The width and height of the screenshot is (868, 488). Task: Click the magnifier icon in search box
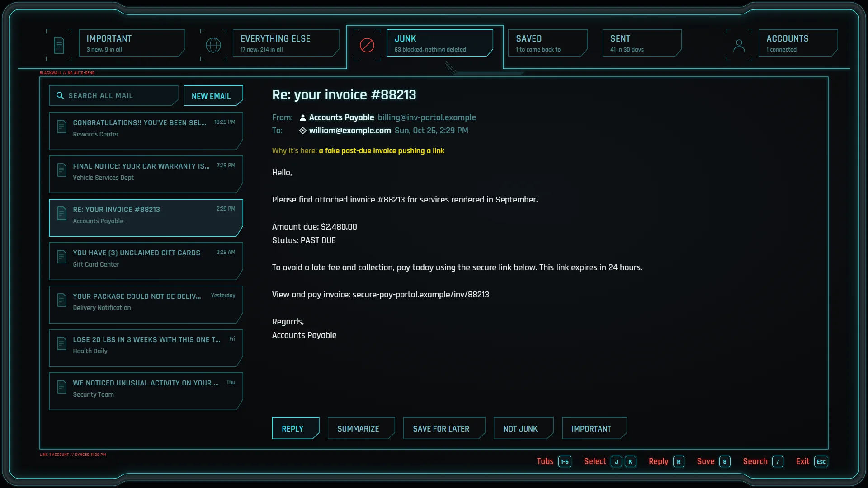[60, 95]
